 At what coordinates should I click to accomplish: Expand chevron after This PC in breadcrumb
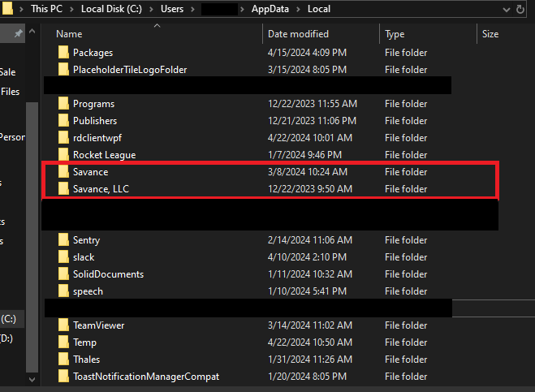click(x=71, y=9)
